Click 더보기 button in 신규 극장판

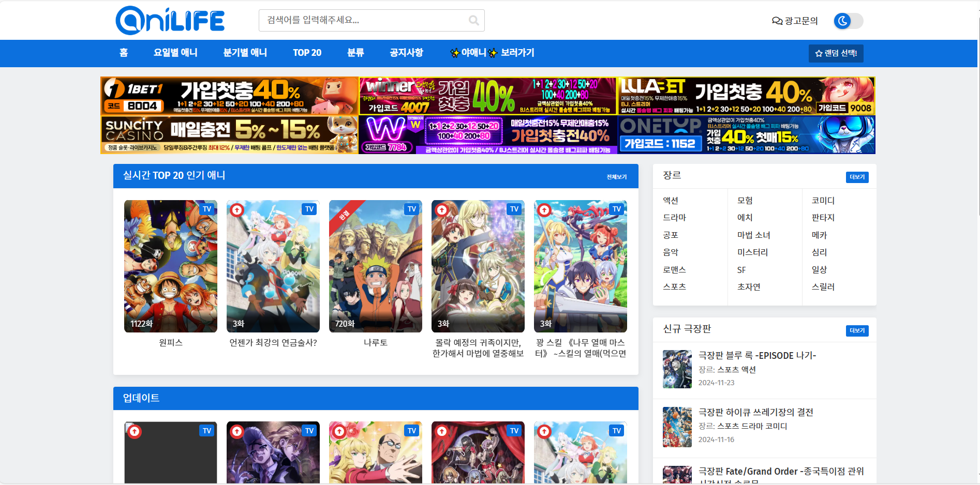click(x=857, y=331)
